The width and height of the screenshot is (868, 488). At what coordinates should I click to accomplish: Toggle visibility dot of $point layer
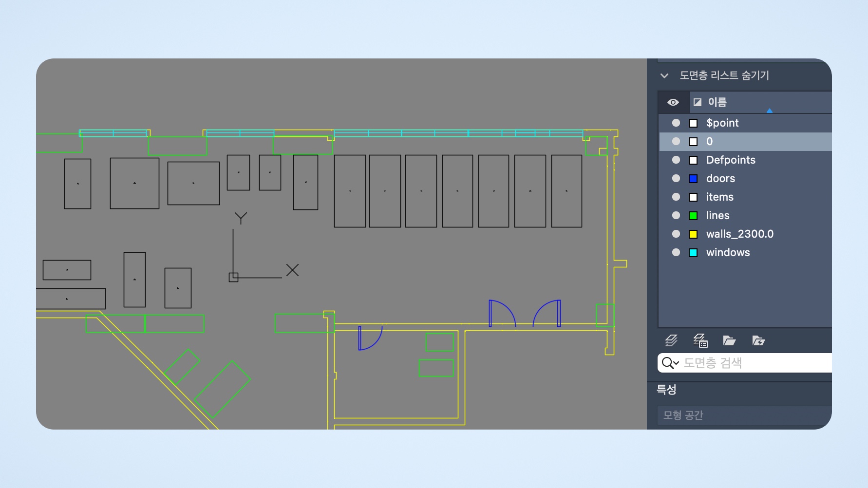pyautogui.click(x=676, y=123)
